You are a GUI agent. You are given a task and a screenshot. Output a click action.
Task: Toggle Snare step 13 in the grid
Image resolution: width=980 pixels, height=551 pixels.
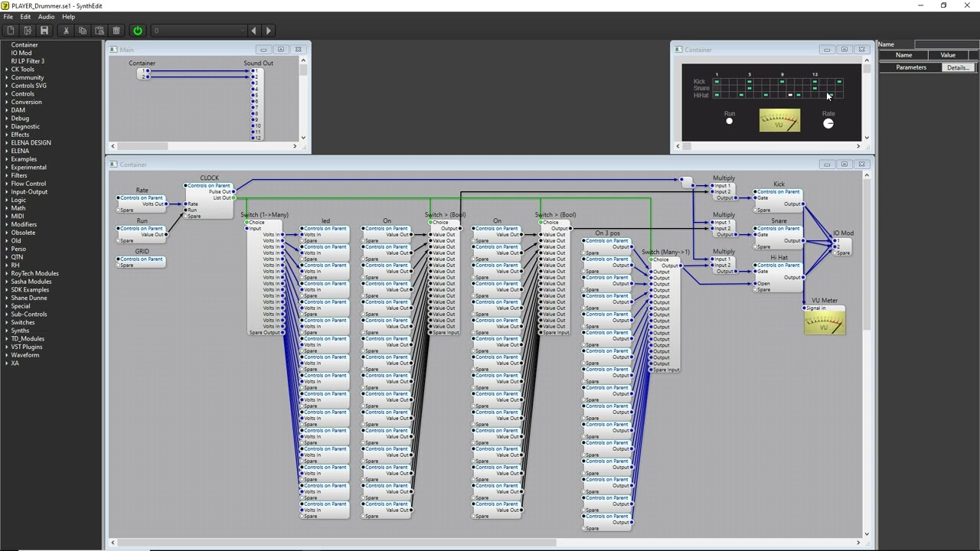point(815,88)
